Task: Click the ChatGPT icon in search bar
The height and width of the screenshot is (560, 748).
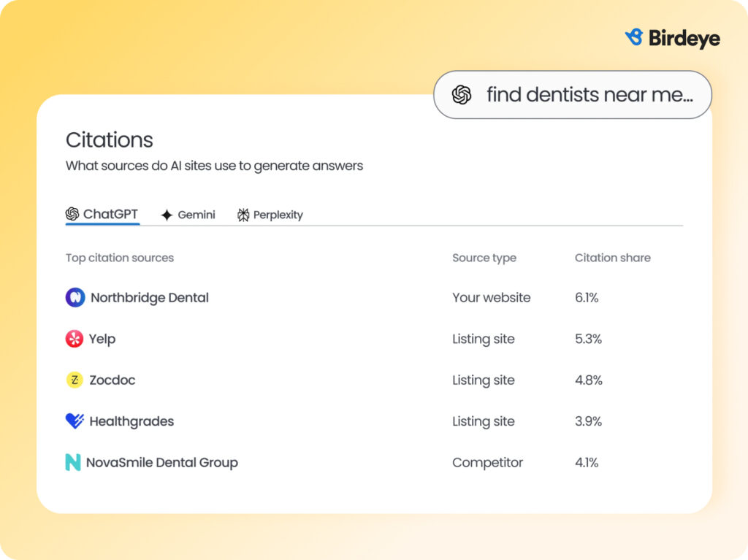Action: (x=462, y=95)
